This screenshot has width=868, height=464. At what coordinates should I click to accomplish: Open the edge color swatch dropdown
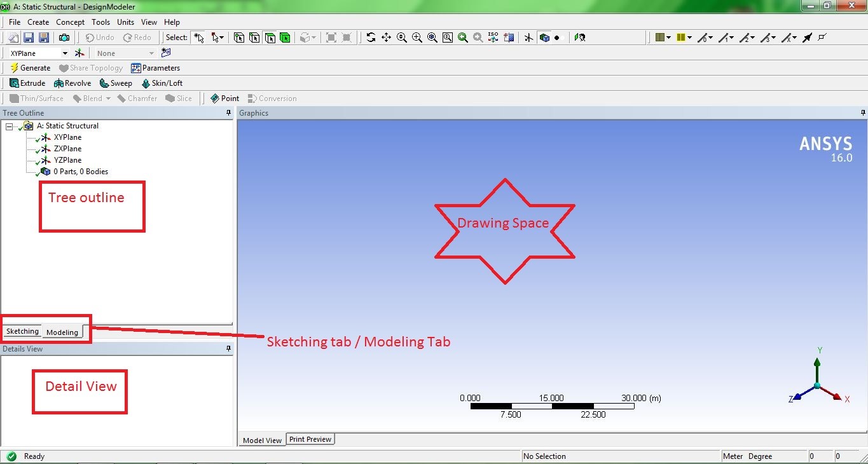[689, 38]
